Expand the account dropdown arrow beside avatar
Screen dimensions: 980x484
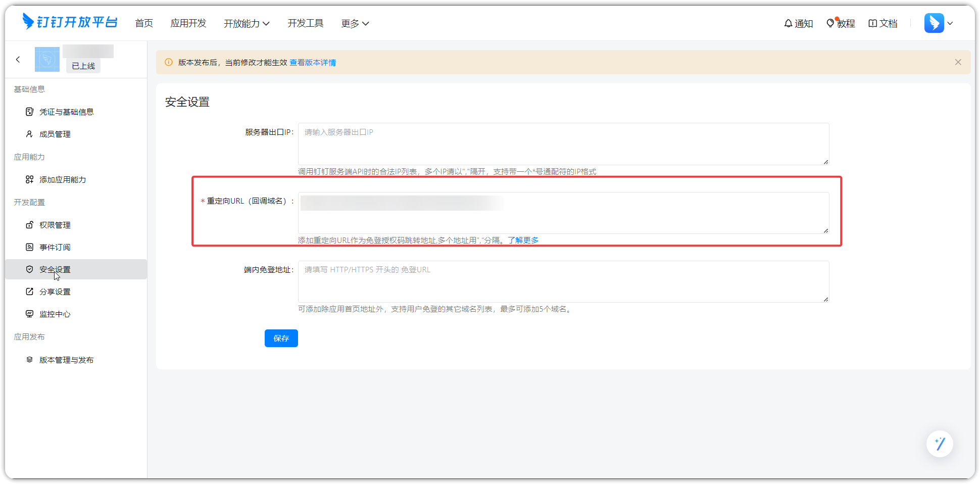[x=950, y=23]
